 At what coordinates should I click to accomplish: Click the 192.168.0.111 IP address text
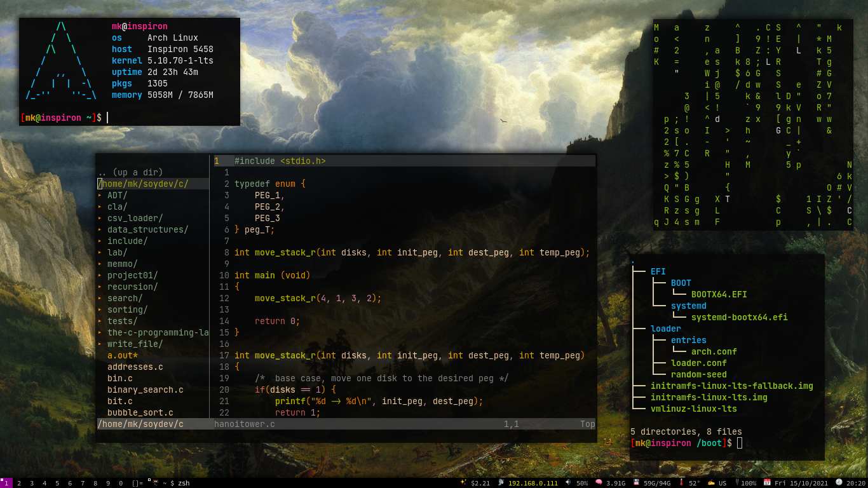tap(533, 483)
